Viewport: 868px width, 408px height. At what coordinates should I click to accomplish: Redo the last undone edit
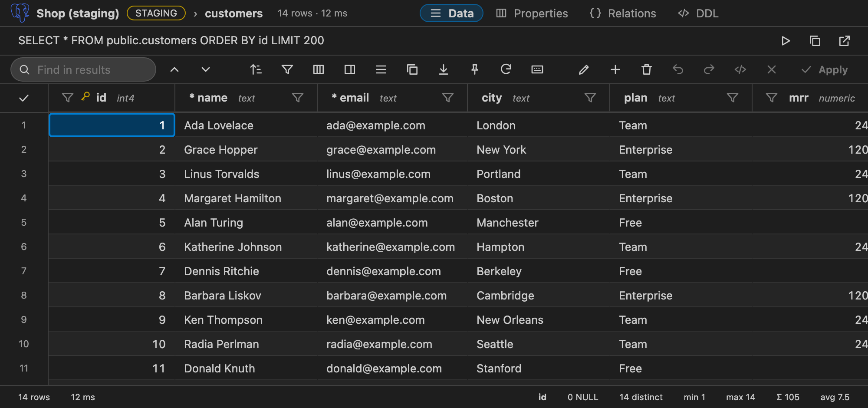click(x=709, y=69)
